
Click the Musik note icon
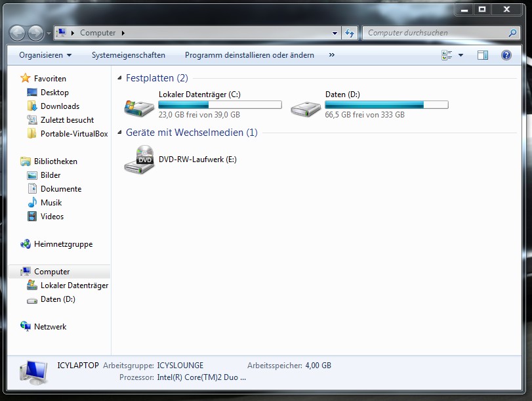(x=32, y=202)
